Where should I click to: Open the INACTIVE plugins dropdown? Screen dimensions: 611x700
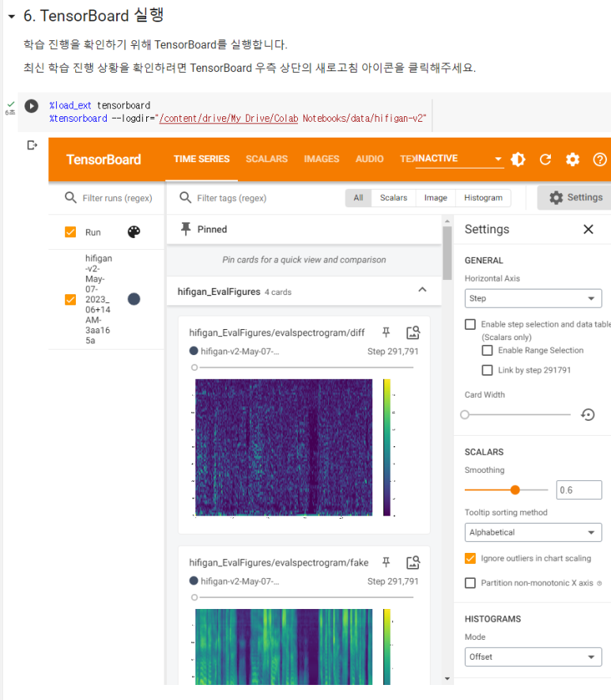click(x=459, y=159)
